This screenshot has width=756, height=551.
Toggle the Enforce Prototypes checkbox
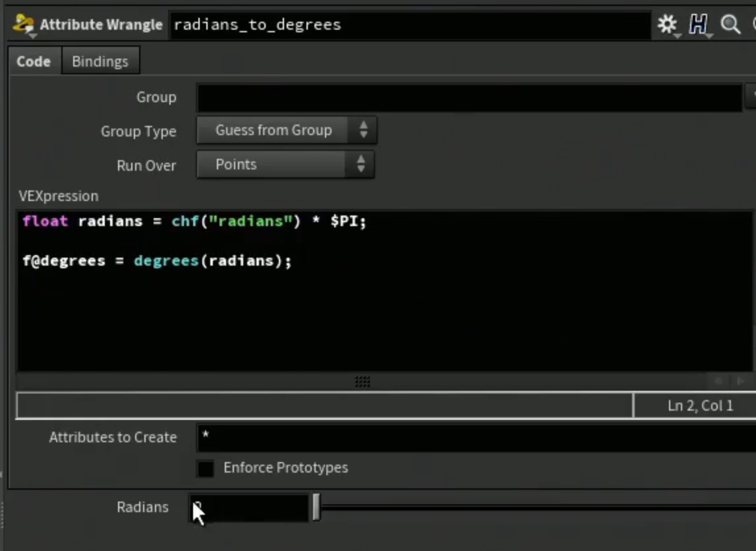click(x=206, y=468)
